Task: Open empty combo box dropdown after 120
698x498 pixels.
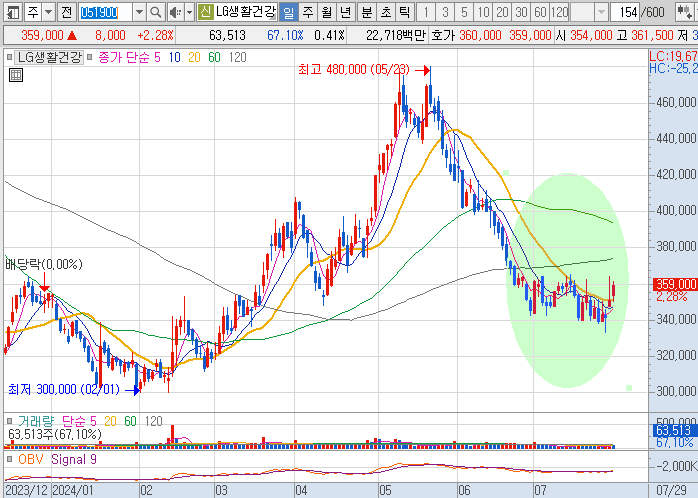Action: (x=601, y=12)
